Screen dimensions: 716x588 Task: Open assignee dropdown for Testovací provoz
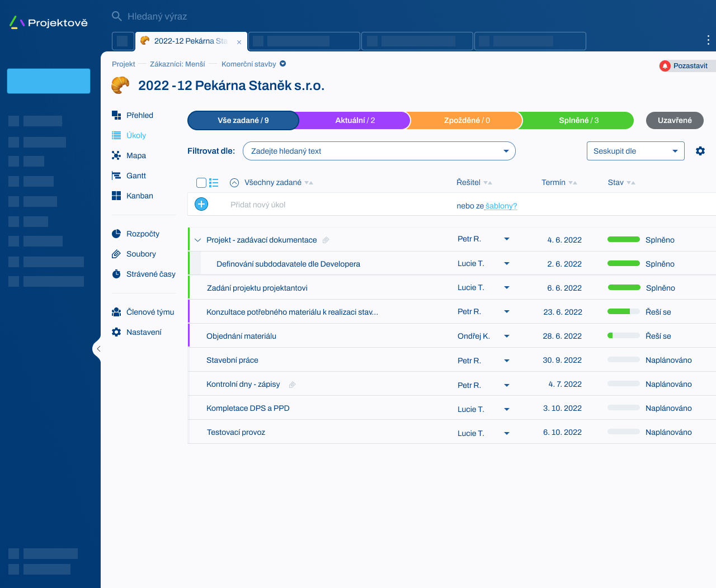pyautogui.click(x=507, y=433)
